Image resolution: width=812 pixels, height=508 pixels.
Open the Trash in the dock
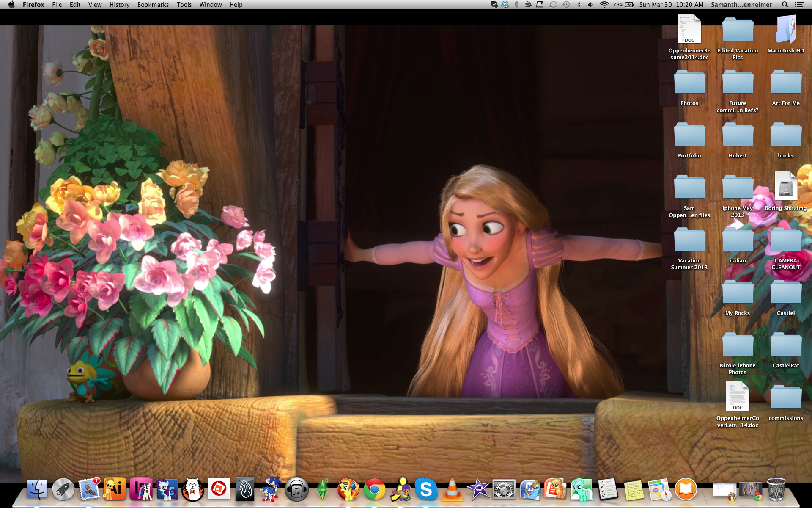(x=776, y=490)
